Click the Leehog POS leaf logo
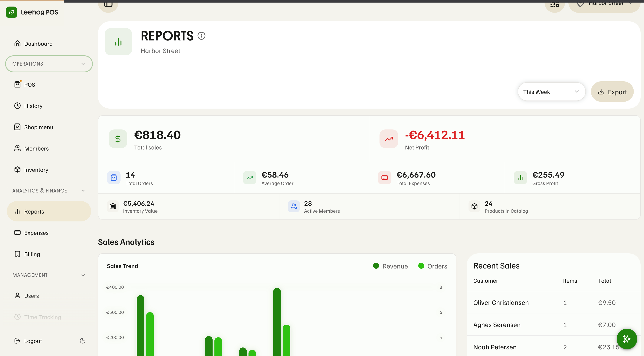 (x=11, y=12)
